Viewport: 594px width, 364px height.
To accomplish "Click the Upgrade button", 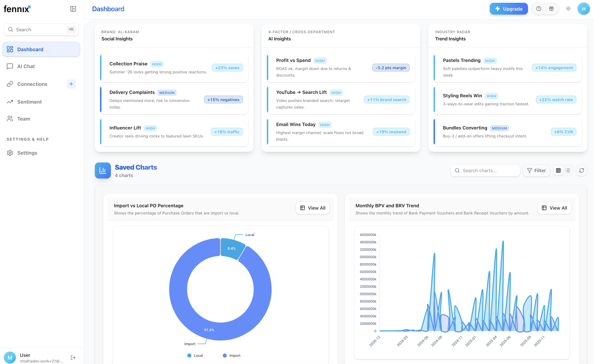I will 509,9.
